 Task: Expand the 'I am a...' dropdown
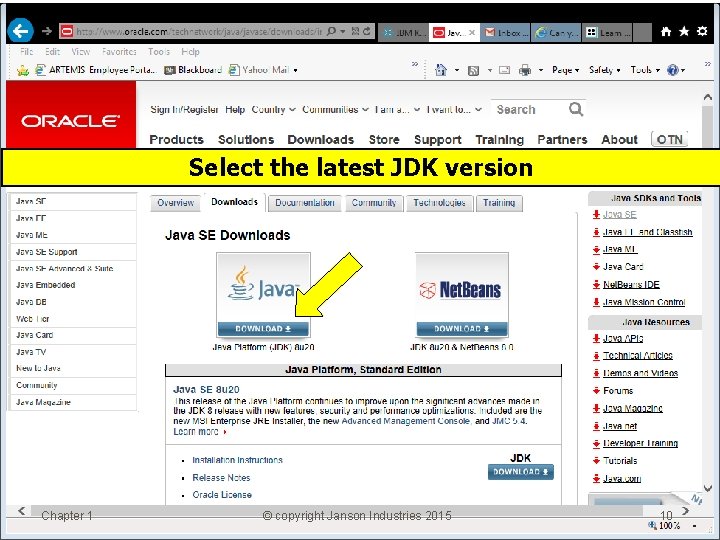(x=398, y=109)
